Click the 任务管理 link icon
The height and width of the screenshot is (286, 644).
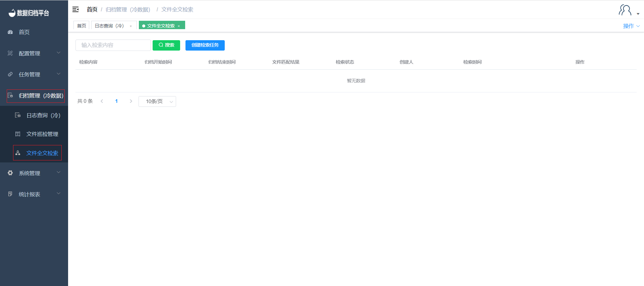[10, 74]
